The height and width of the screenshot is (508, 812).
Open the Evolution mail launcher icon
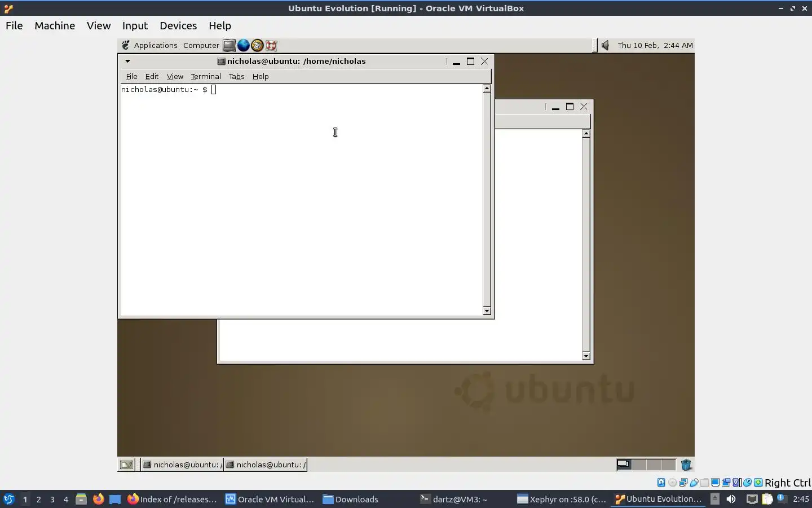pyautogui.click(x=257, y=45)
